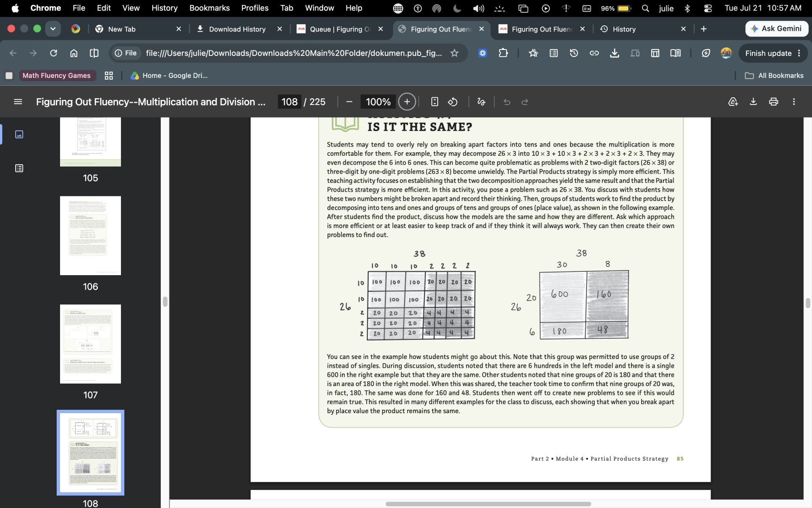Rotate the PDF counterclockwise
The image size is (812, 508).
coord(453,102)
